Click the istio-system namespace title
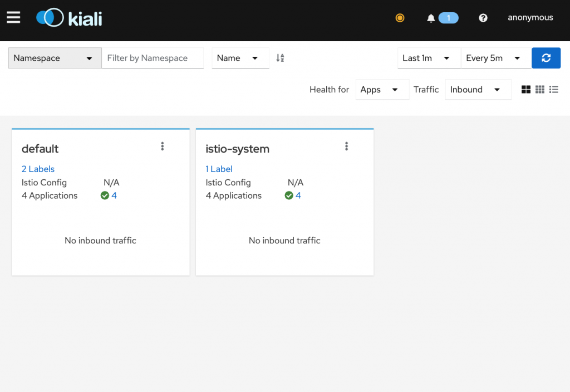The image size is (570, 392). 237,149
